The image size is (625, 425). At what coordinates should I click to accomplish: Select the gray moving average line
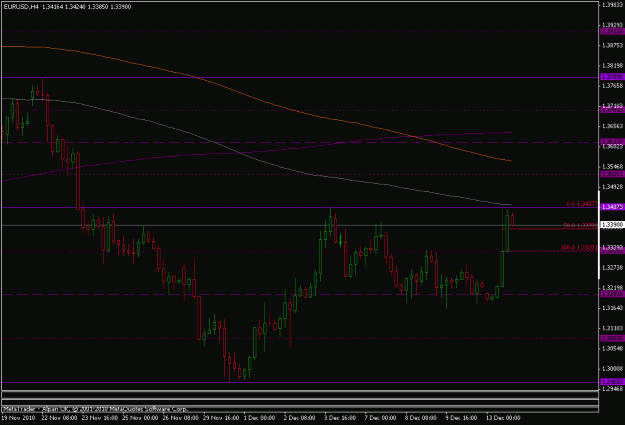tap(239, 153)
